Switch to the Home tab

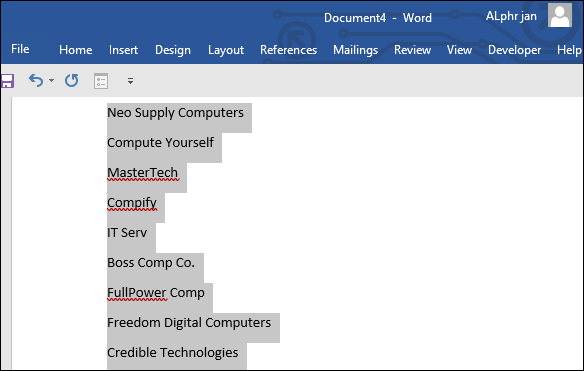tap(76, 50)
